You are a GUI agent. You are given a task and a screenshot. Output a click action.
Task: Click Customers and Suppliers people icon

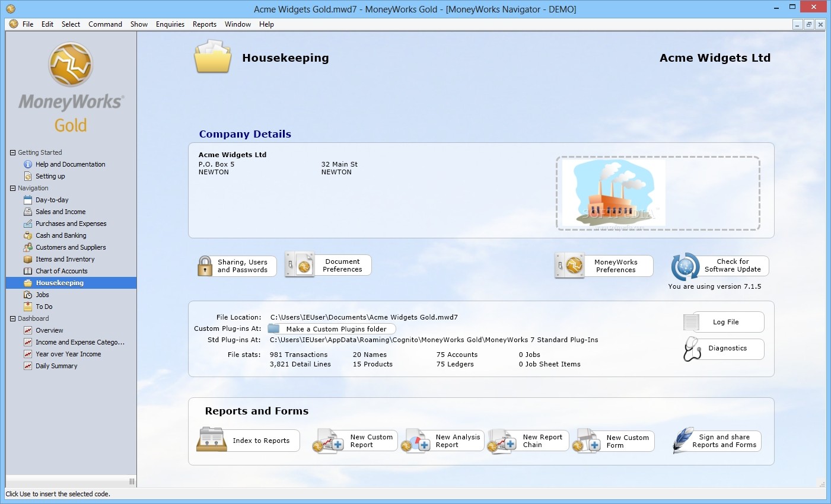click(28, 247)
